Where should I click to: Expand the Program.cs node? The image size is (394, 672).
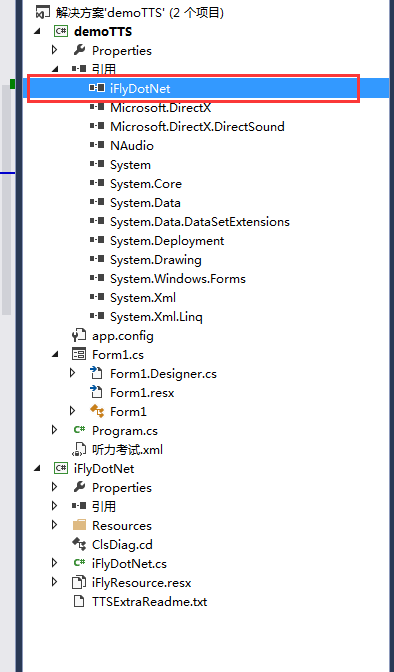54,430
